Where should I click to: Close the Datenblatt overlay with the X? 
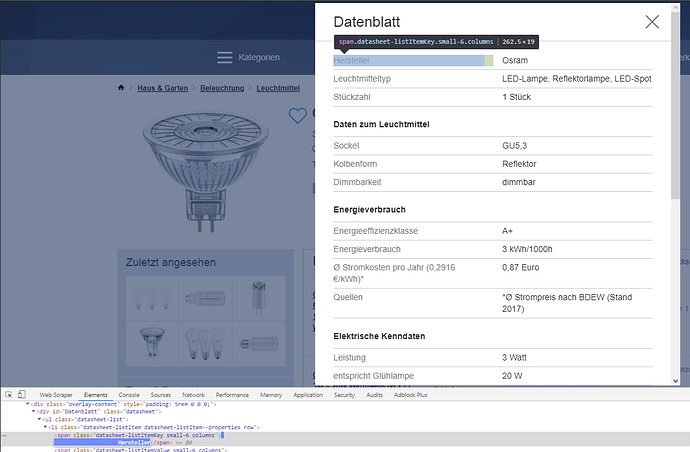click(652, 22)
